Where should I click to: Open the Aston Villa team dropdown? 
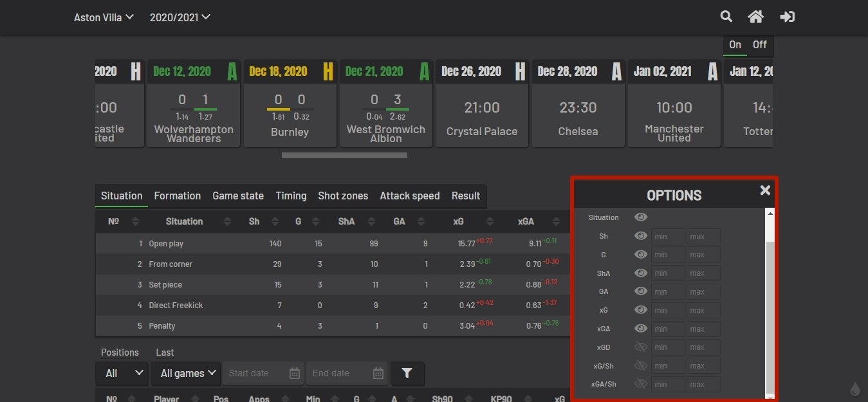(104, 17)
